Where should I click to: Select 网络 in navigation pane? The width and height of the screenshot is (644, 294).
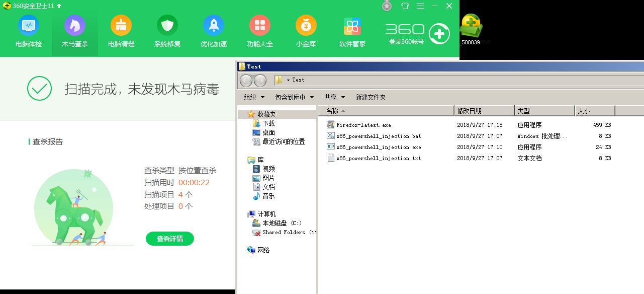[263, 250]
